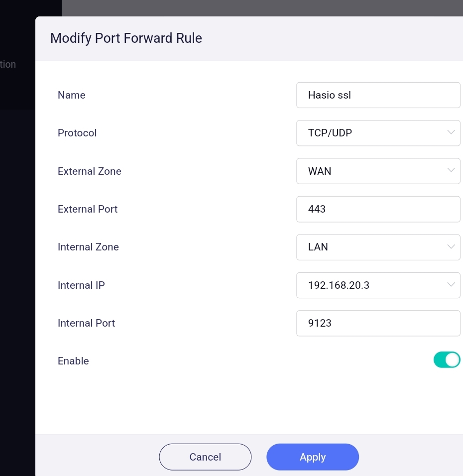Open the LAN internal zone selector
Screen dimensions: 463x476
[378, 247]
